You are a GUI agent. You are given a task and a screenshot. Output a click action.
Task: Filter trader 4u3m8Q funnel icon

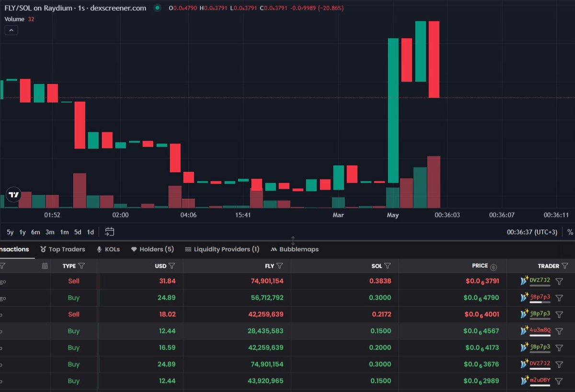559,331
